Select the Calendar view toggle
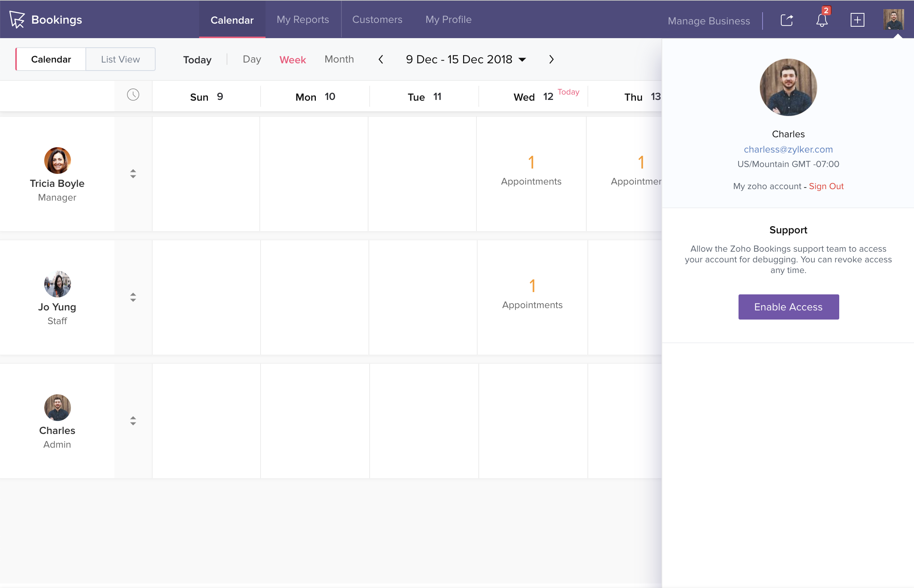Viewport: 914px width, 588px height. [x=51, y=59]
